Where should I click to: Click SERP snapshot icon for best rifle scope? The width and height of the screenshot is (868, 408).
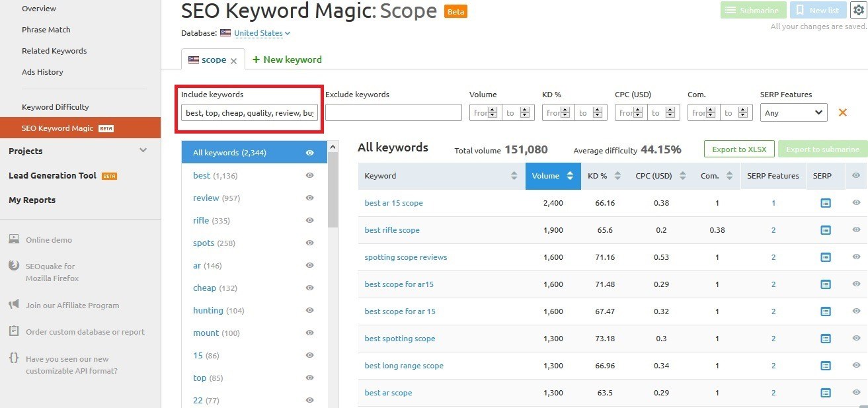826,230
